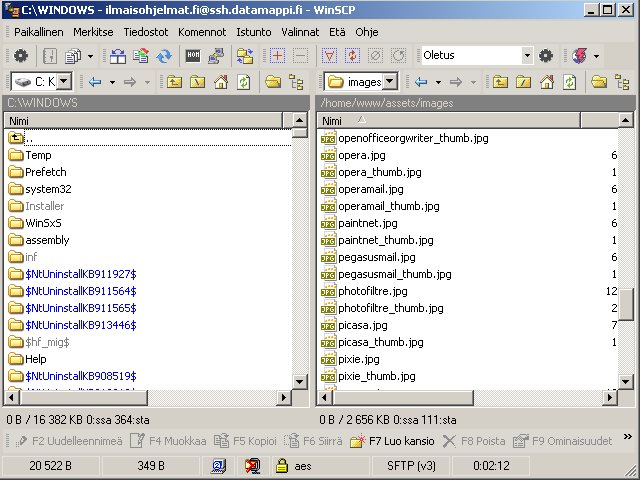Open the Oletus transfer settings dropdown
The width and height of the screenshot is (640, 480).
tap(527, 56)
